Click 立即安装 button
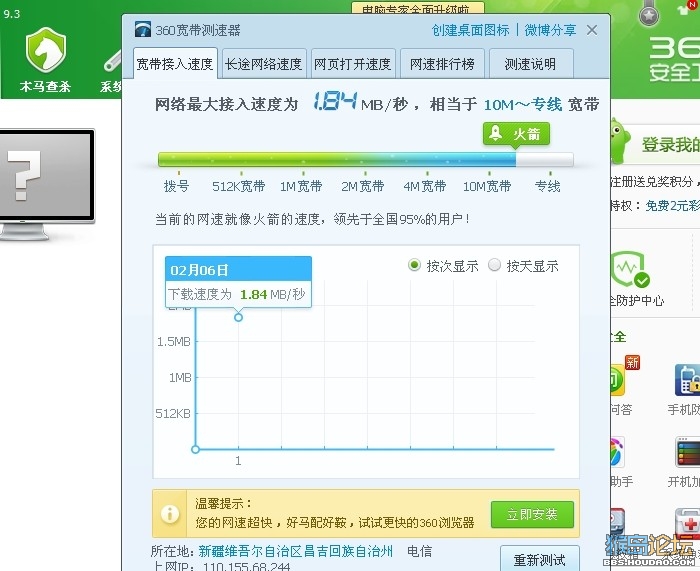This screenshot has width=700, height=571. click(532, 514)
